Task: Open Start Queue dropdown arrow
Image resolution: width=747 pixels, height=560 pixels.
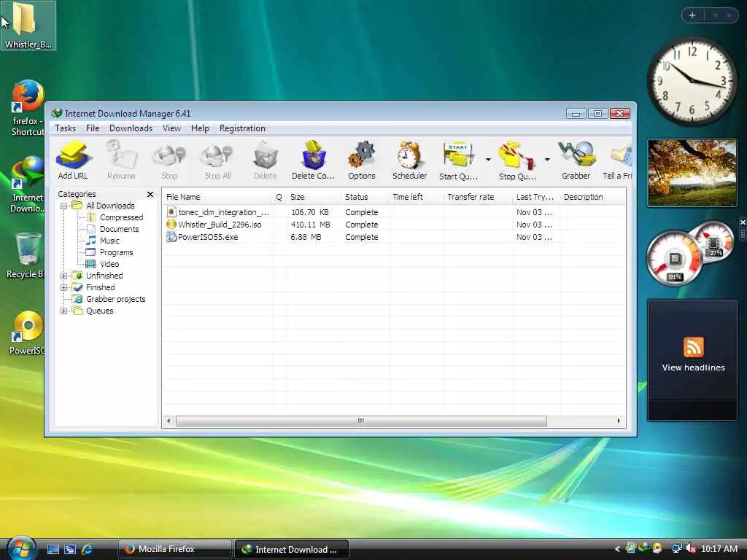Action: tap(488, 160)
